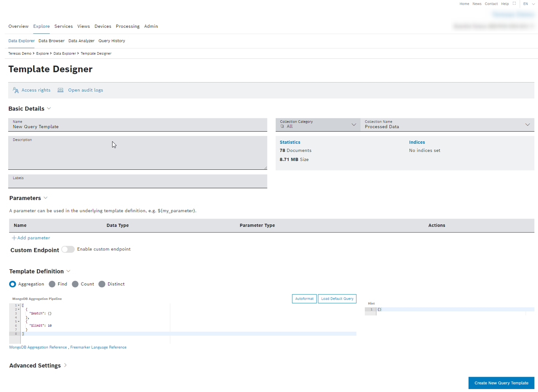Open the Collection Category dropdown
538x392 pixels.
(x=354, y=125)
